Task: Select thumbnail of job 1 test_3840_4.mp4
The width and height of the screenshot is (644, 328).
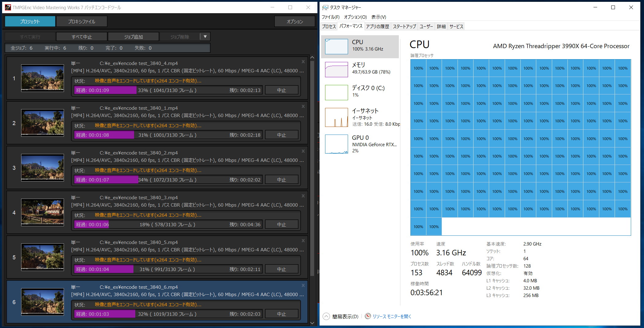Action: click(x=43, y=78)
